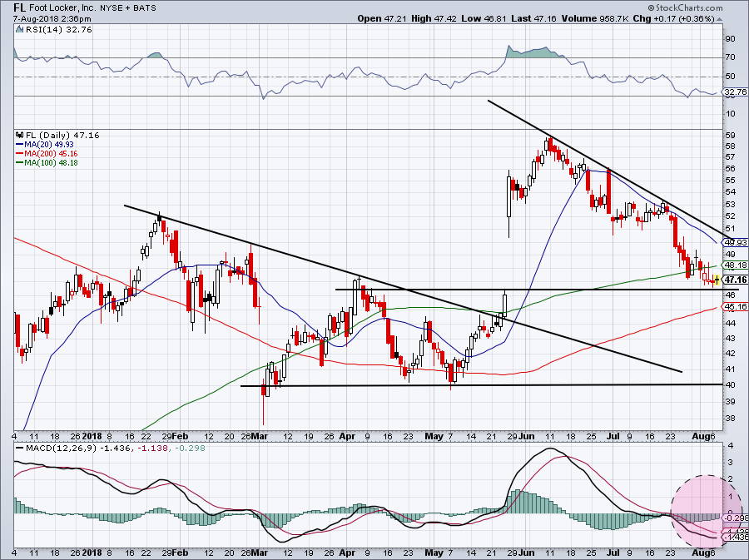Click the MA(200) 45.16 legend text
749x560 pixels.
pos(51,154)
